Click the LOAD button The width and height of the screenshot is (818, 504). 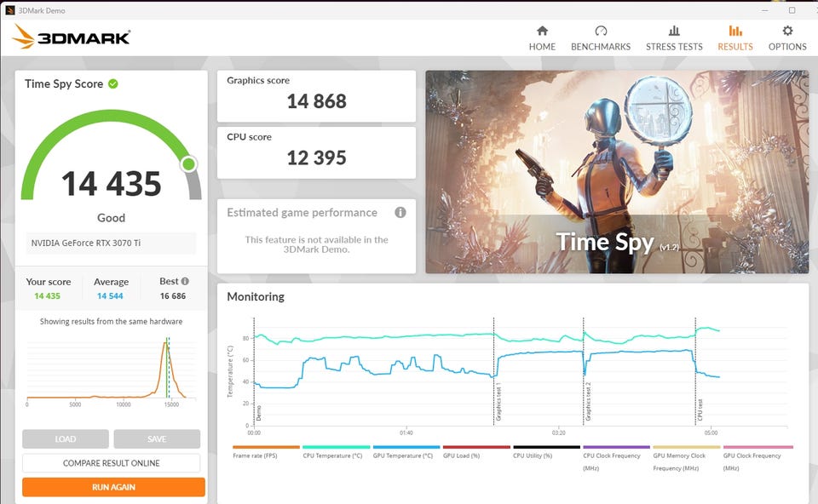coord(66,438)
